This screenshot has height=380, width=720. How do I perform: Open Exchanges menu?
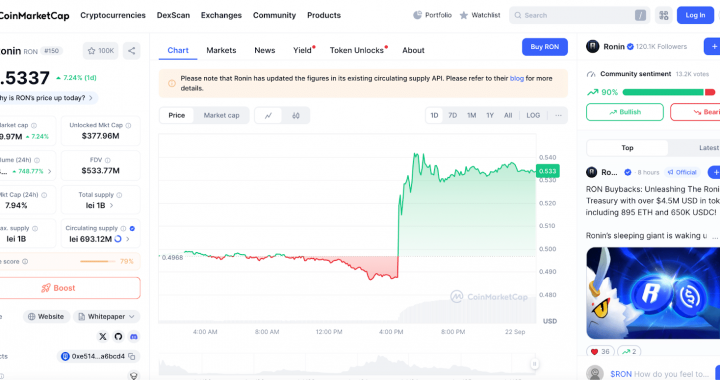[x=221, y=15]
